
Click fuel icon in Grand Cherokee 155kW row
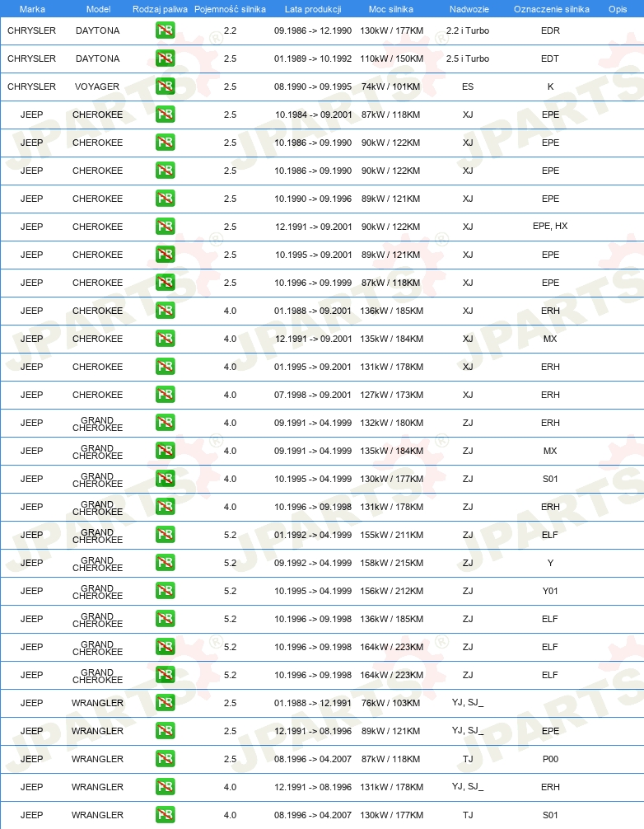click(166, 535)
